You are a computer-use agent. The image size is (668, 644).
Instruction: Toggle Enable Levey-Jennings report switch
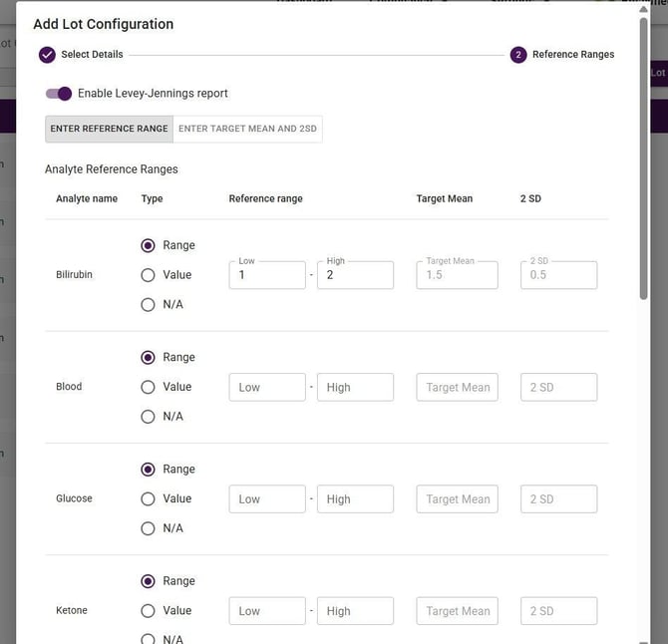pyautogui.click(x=59, y=94)
